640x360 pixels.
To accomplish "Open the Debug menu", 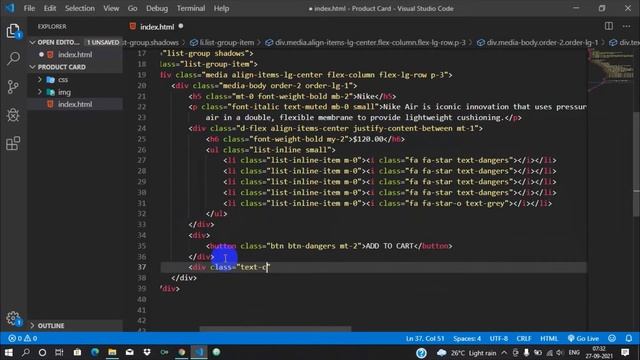I will click(157, 8).
